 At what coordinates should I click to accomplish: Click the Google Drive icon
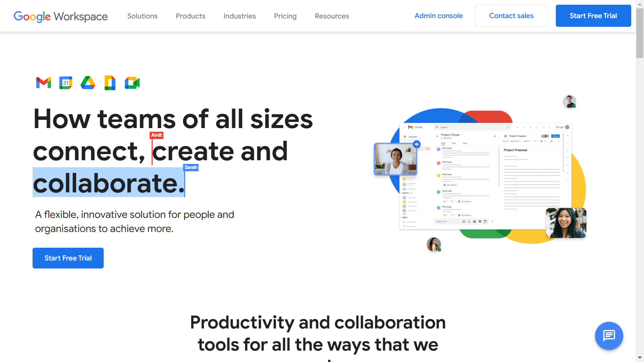pyautogui.click(x=88, y=82)
